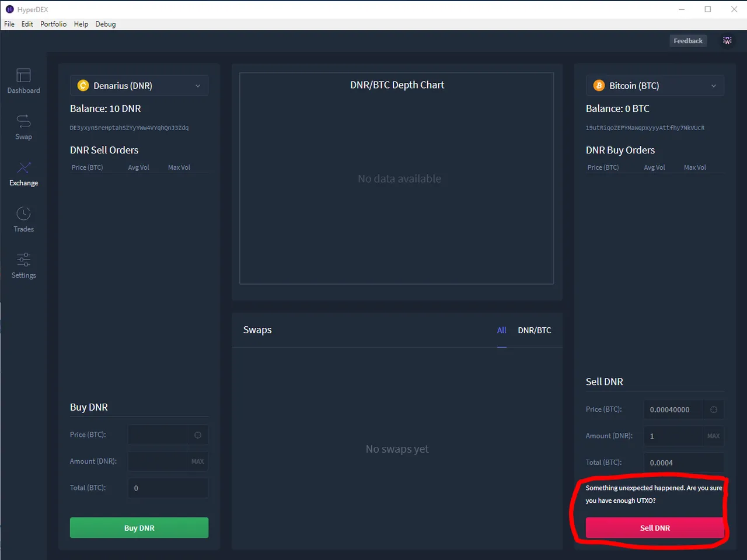Click the green Buy DNR button
747x560 pixels.
point(139,528)
